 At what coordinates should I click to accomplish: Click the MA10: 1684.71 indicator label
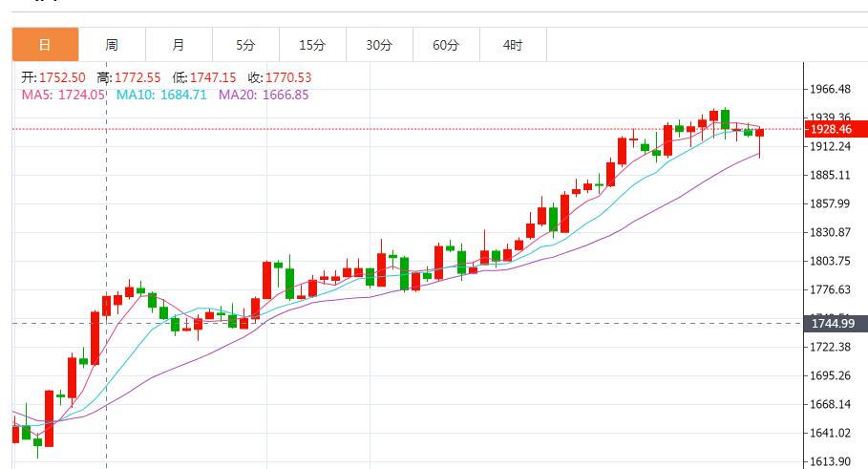point(161,95)
